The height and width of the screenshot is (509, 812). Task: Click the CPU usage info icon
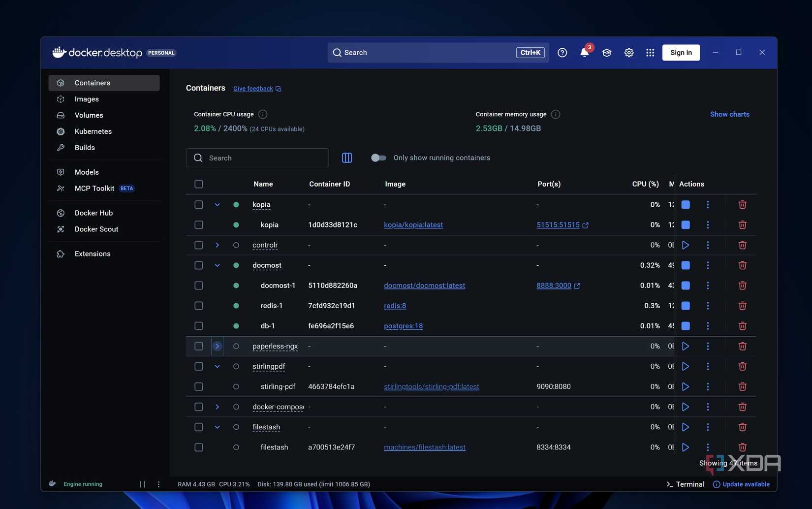[263, 114]
